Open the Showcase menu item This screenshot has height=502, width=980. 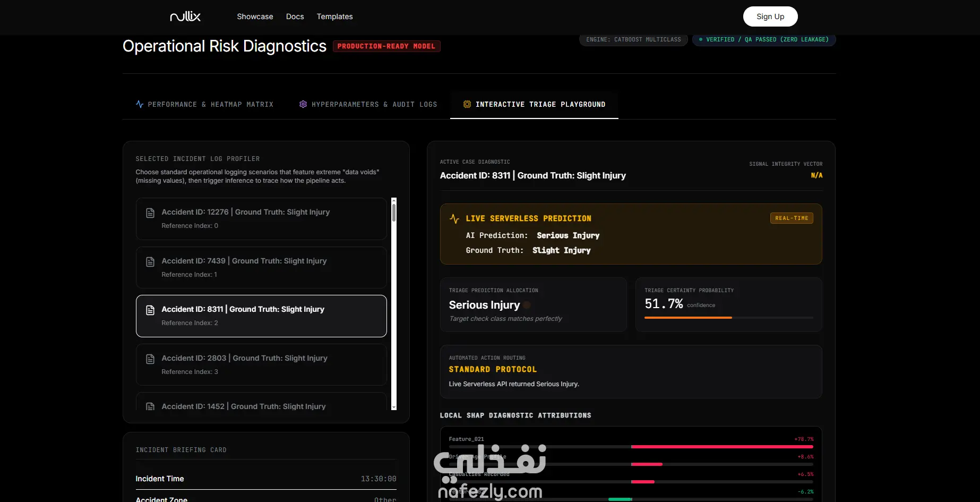pos(255,16)
